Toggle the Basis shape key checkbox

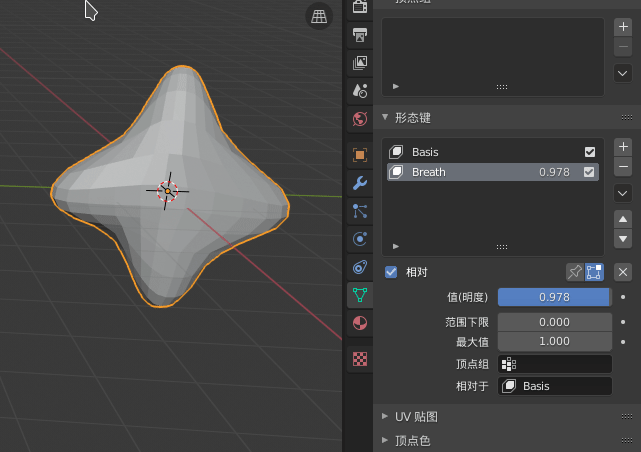pos(589,152)
